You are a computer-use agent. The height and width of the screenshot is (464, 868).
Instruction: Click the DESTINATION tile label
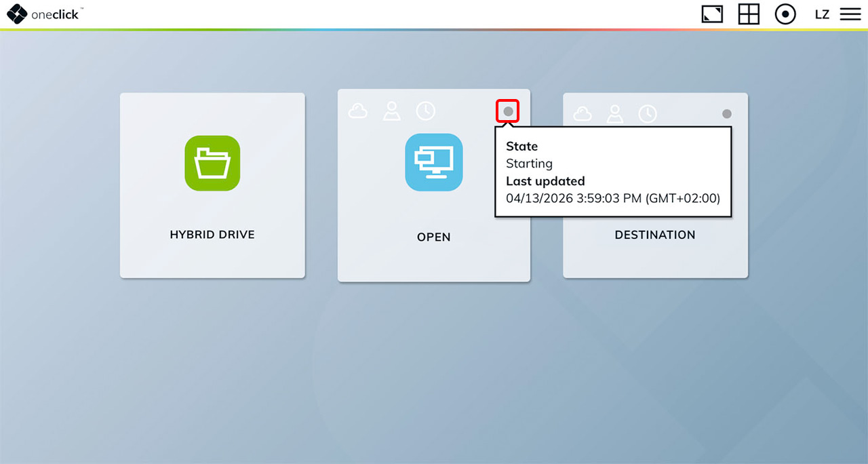pyautogui.click(x=655, y=235)
